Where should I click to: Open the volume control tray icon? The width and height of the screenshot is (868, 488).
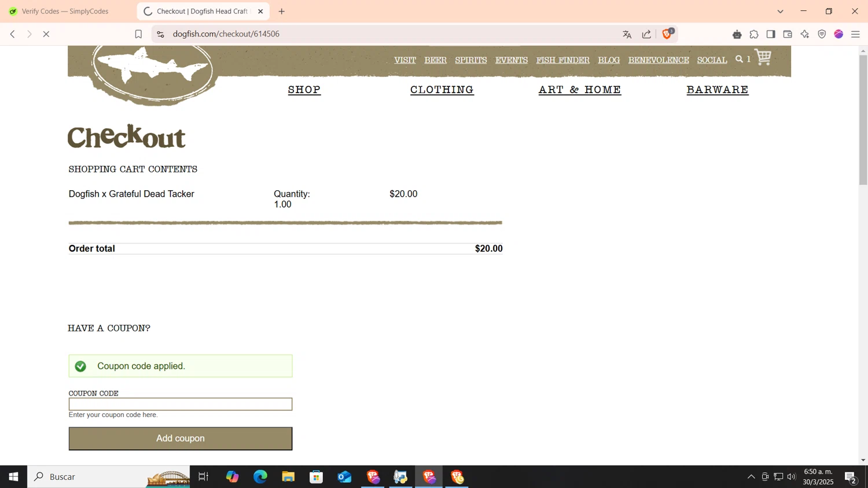tap(792, 476)
